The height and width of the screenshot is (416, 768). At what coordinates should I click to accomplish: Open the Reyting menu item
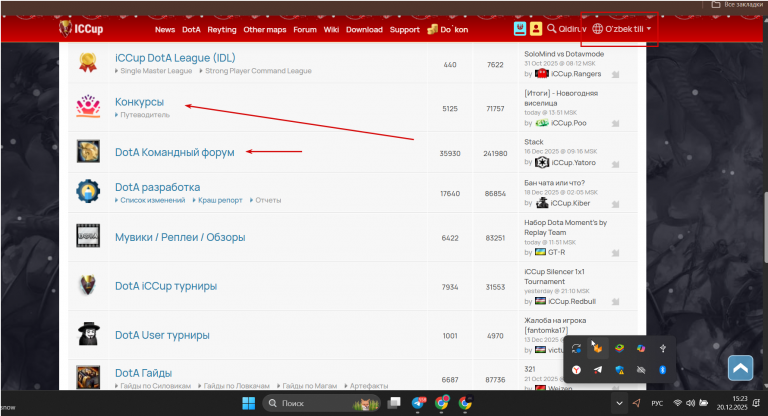222,30
